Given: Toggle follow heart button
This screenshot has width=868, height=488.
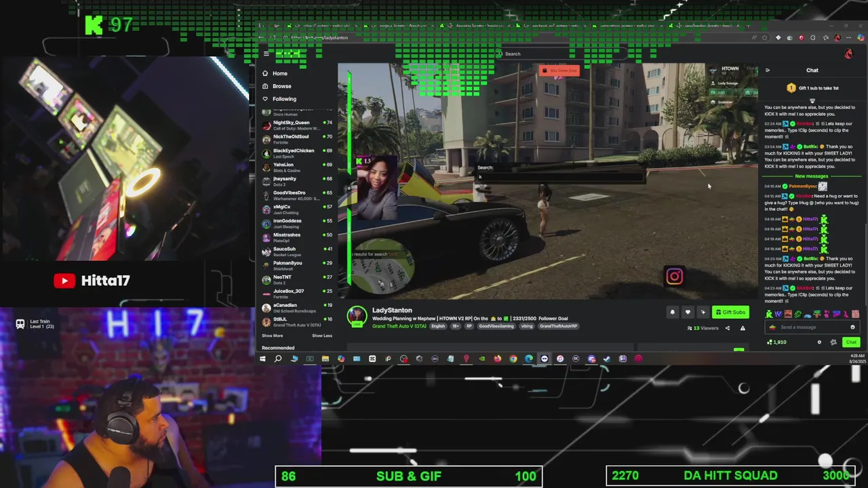Looking at the screenshot, I should (688, 312).
